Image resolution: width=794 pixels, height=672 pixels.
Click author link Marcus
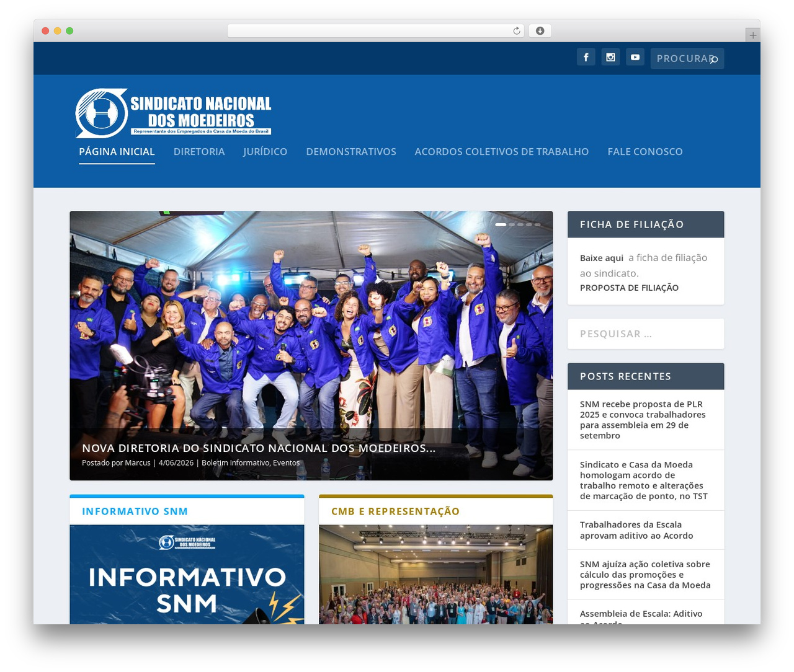138,462
